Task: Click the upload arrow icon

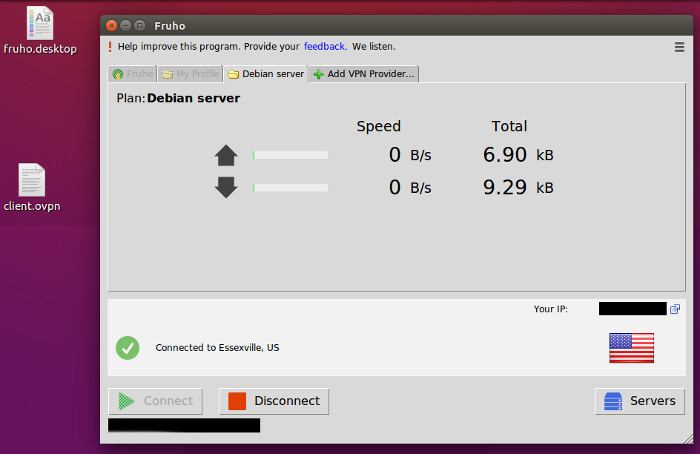Action: click(226, 155)
